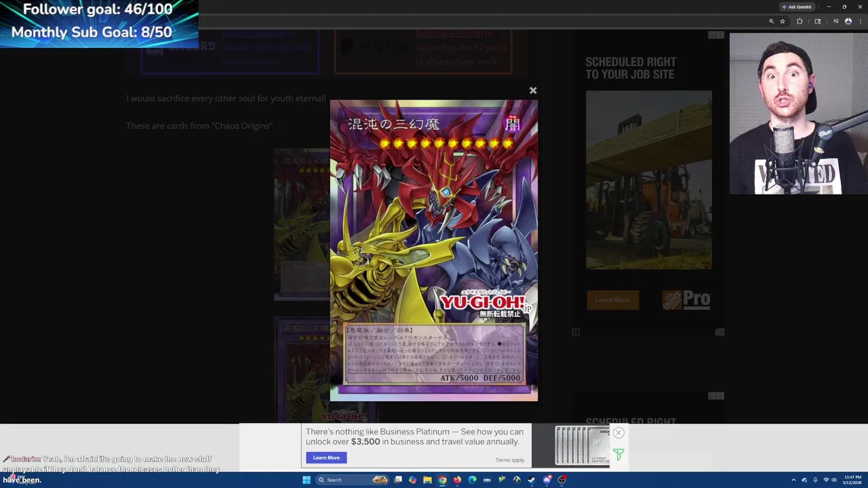The width and height of the screenshot is (868, 488).
Task: Open the Windows Start menu
Action: click(x=307, y=480)
